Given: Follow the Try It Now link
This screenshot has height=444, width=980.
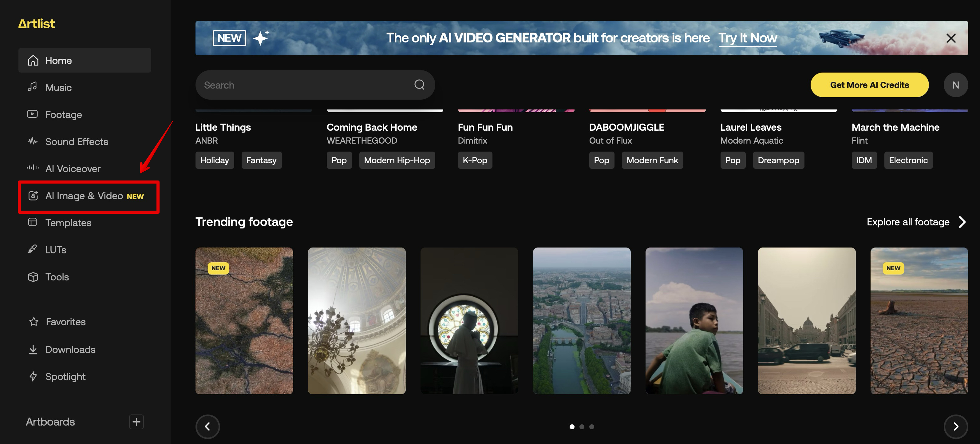Looking at the screenshot, I should point(747,38).
